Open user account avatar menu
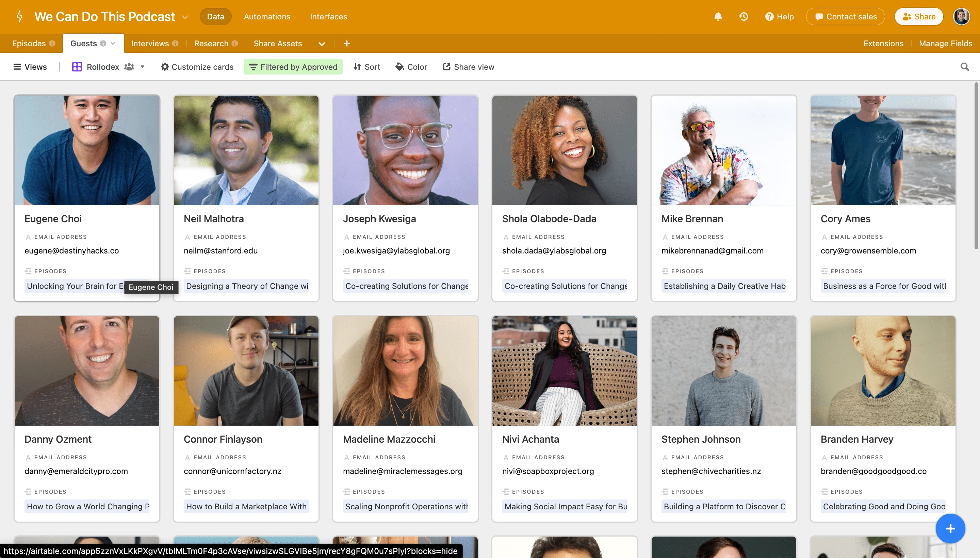The image size is (980, 558). coord(961,16)
